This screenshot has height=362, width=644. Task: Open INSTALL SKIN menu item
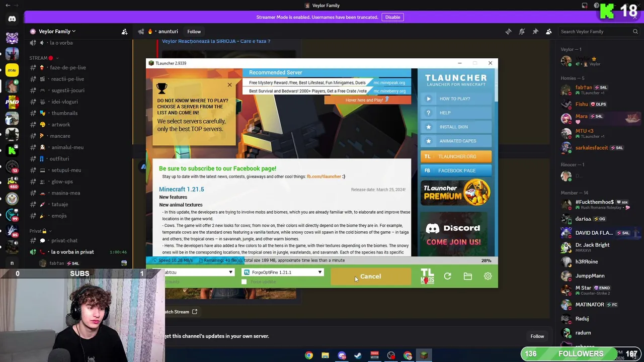[x=456, y=127]
